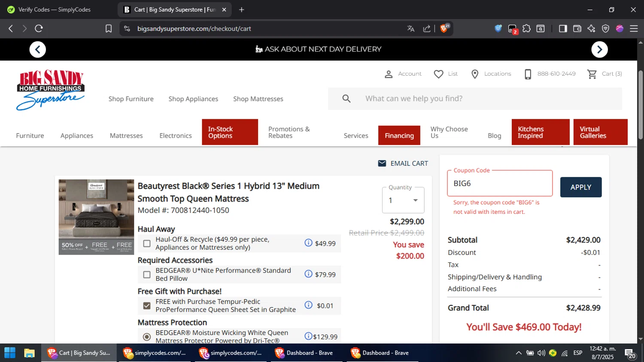
Task: Show info for BEDGEAR pillow option
Action: [308, 274]
